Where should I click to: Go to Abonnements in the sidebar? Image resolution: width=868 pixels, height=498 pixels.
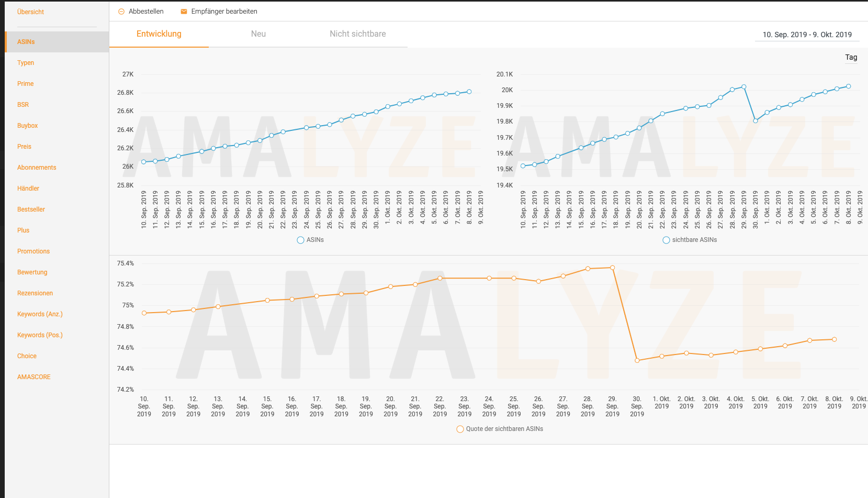pyautogui.click(x=37, y=168)
